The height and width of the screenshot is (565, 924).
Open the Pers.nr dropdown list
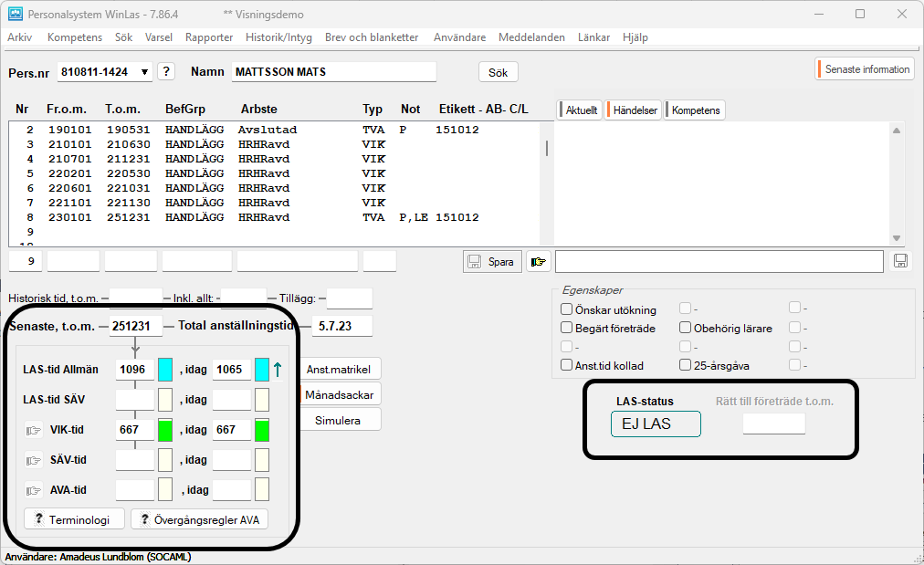coord(144,72)
